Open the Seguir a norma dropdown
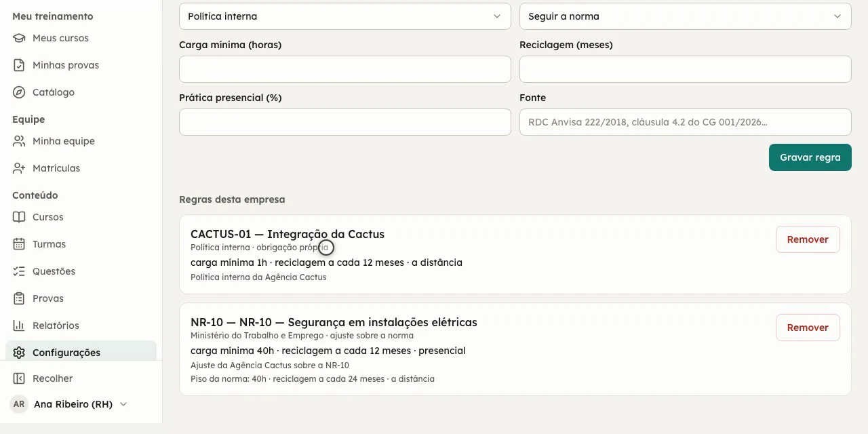 685,16
